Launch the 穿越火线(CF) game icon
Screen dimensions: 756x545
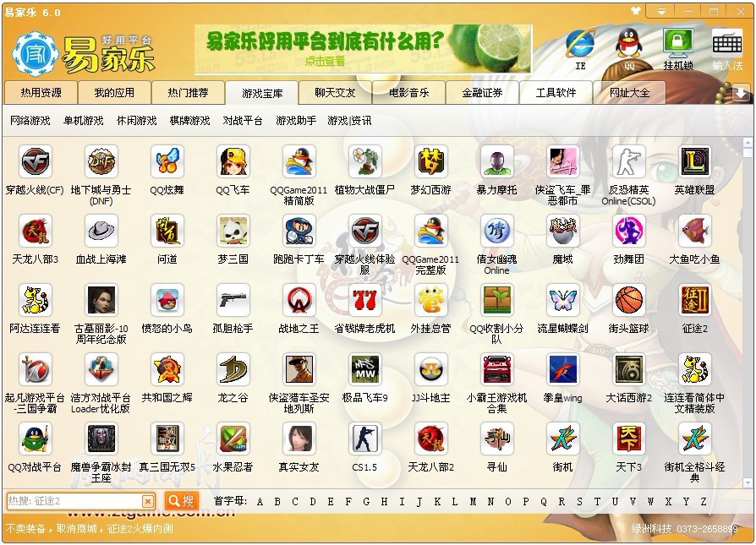coord(35,162)
